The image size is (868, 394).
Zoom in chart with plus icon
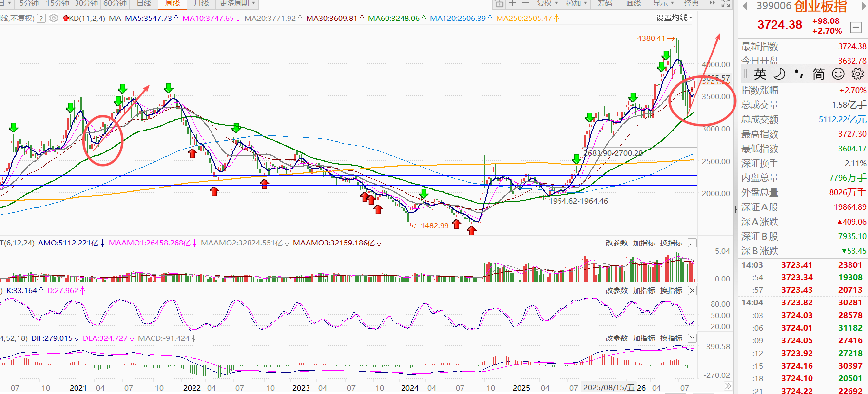pyautogui.click(x=512, y=3)
